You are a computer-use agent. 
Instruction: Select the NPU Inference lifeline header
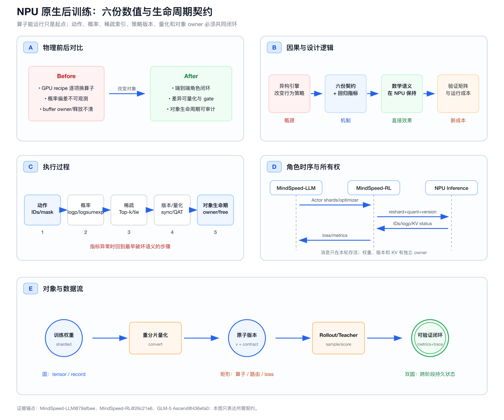[x=451, y=188]
